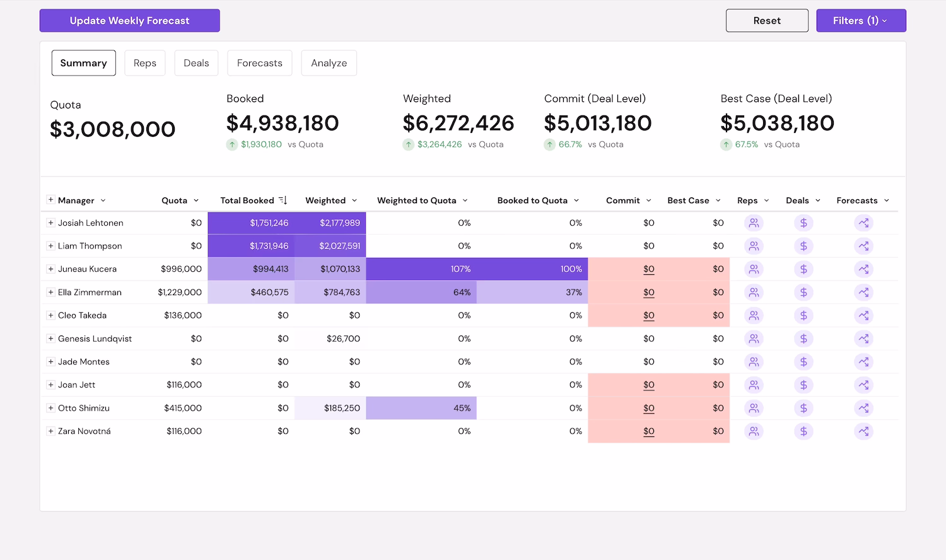Open the Commit column header dropdown
This screenshot has width=946, height=560.
pos(649,200)
